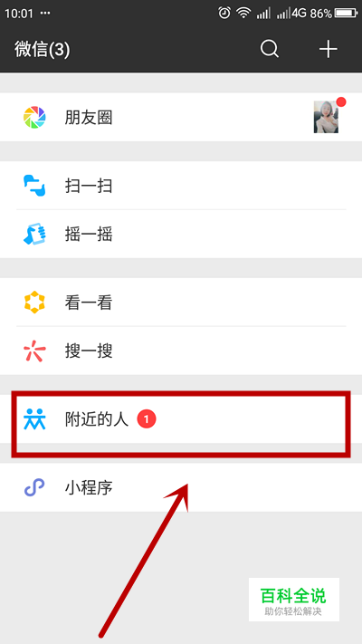Viewport: 362px width, 644px height.
Task: Open 扫一扫 scan entry
Action: (181, 186)
